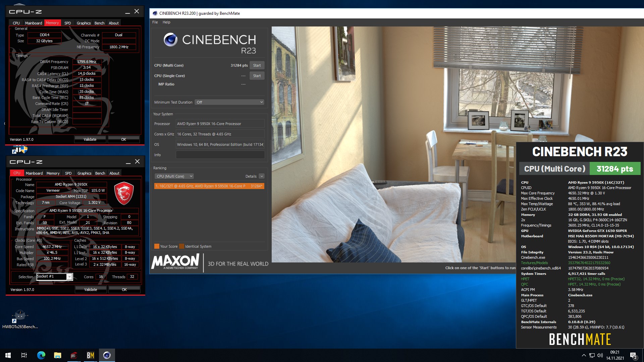Open the HWBOTx265Bench desktop shortcut
This screenshot has width=644, height=362.
coord(20,319)
